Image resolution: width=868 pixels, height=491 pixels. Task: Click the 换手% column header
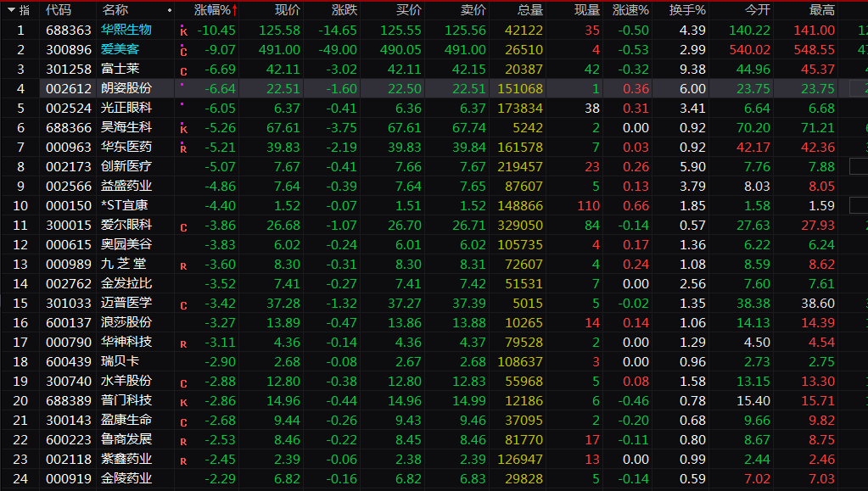point(686,10)
